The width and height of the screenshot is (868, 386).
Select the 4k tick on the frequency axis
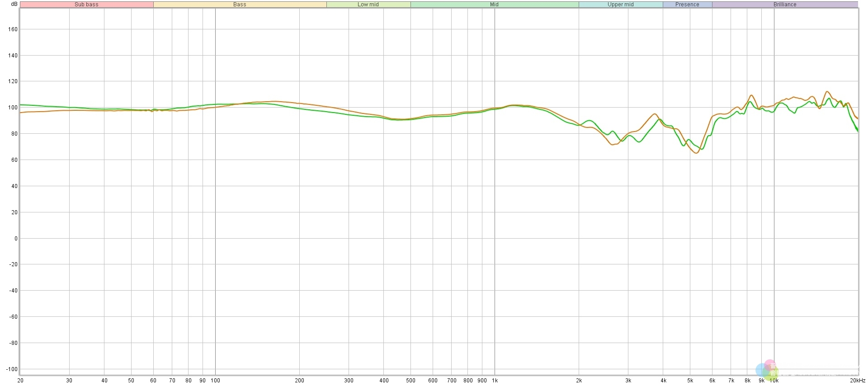[663, 381]
